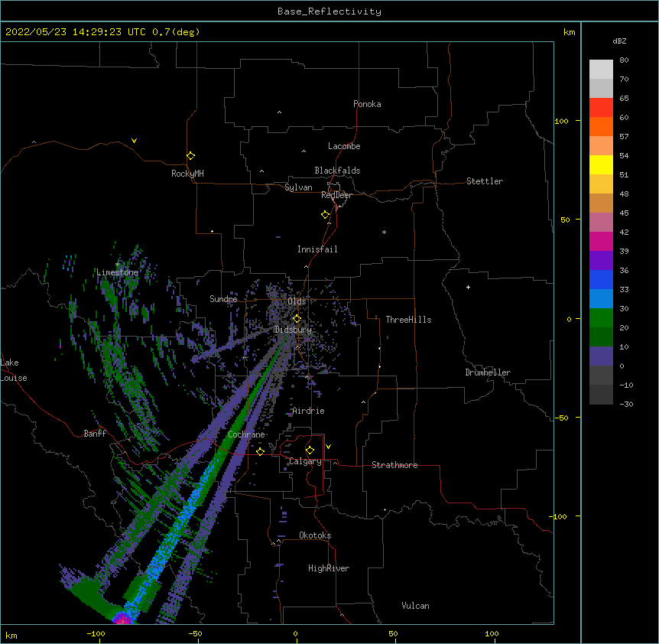Click the slate purple 10 dBZ legend swatch
659x644 pixels.
[601, 356]
